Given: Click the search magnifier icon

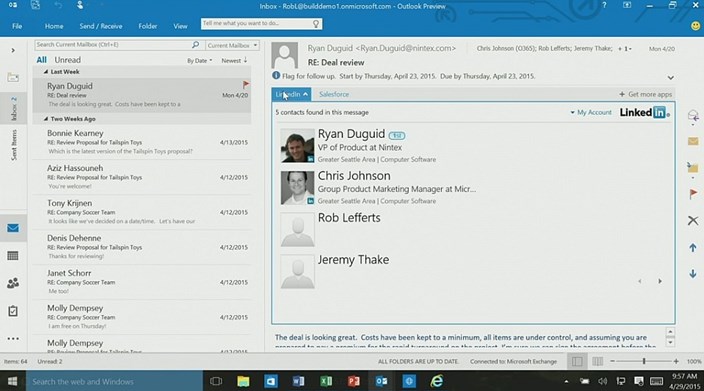Looking at the screenshot, I should coord(195,45).
